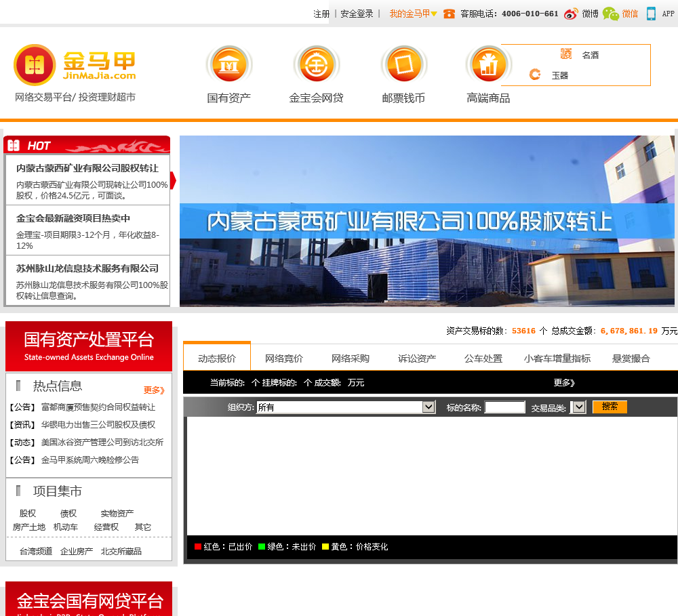678x616 pixels.
Task: Select 机动车 under 项目集市
Action: click(66, 527)
